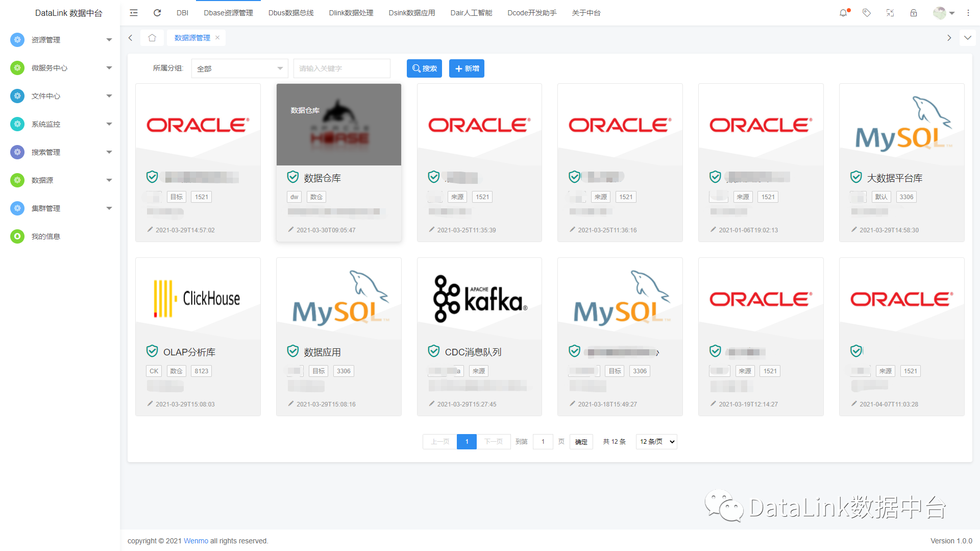Click the 搜索 search button

click(x=424, y=68)
